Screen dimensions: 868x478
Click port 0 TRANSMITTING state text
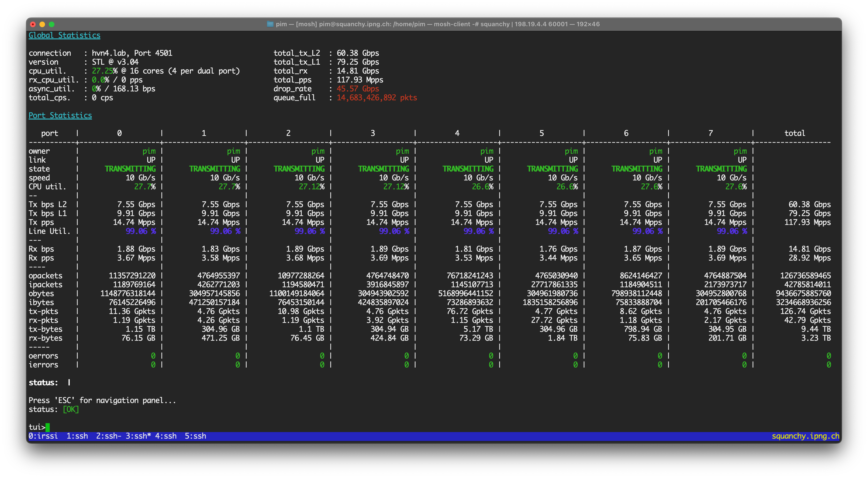(130, 169)
